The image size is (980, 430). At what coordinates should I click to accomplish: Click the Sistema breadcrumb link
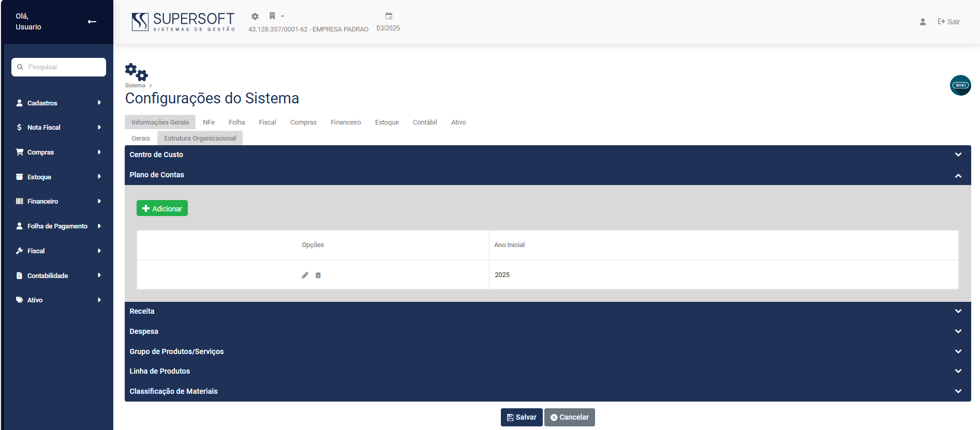135,86
